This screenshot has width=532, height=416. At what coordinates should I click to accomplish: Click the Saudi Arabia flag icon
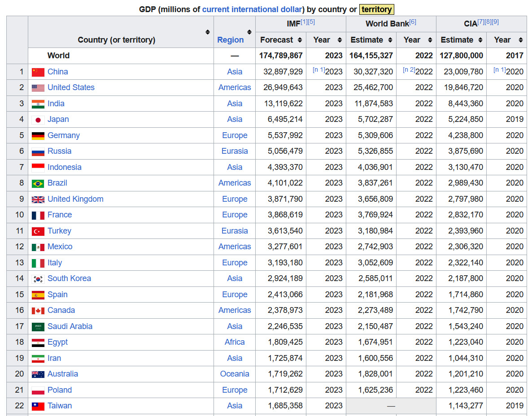38,327
